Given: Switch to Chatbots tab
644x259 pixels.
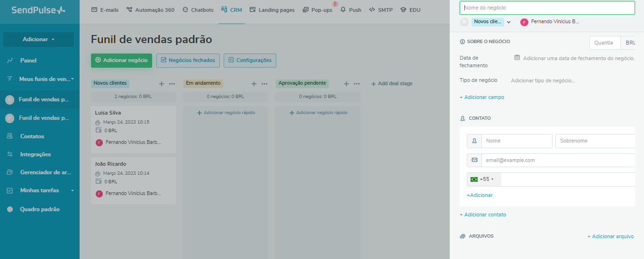Looking at the screenshot, I should [x=198, y=10].
